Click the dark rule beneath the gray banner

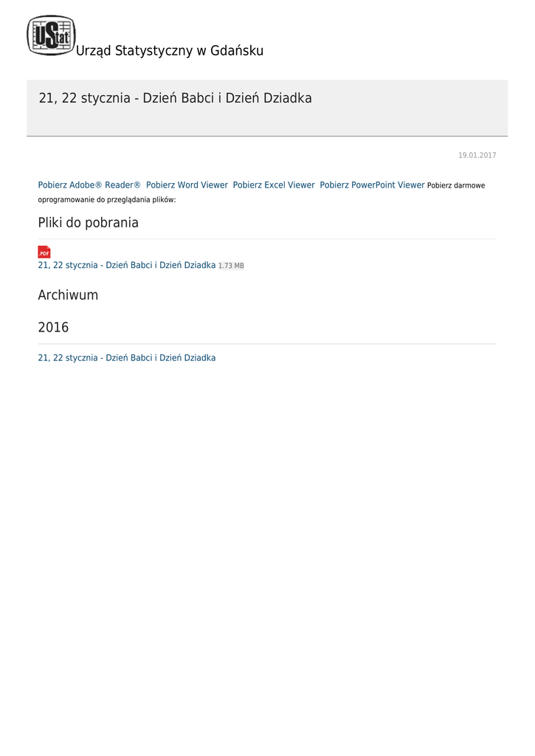coord(267,136)
